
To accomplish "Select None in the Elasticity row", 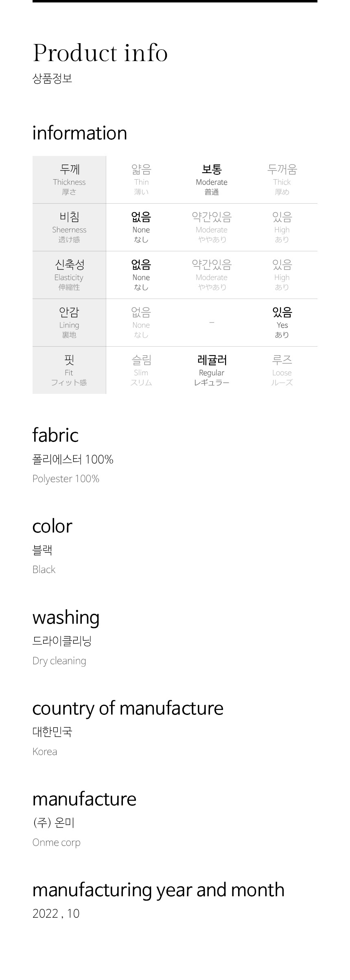I will coord(141,275).
